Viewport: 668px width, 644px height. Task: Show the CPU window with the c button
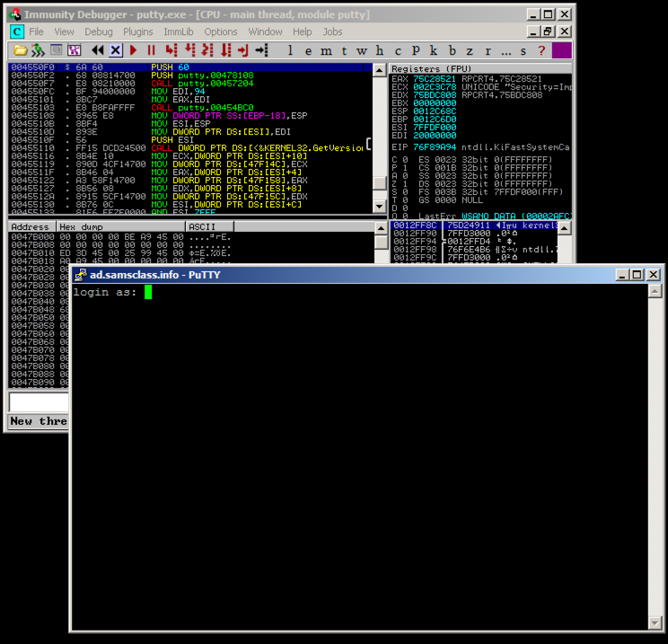pyautogui.click(x=398, y=51)
